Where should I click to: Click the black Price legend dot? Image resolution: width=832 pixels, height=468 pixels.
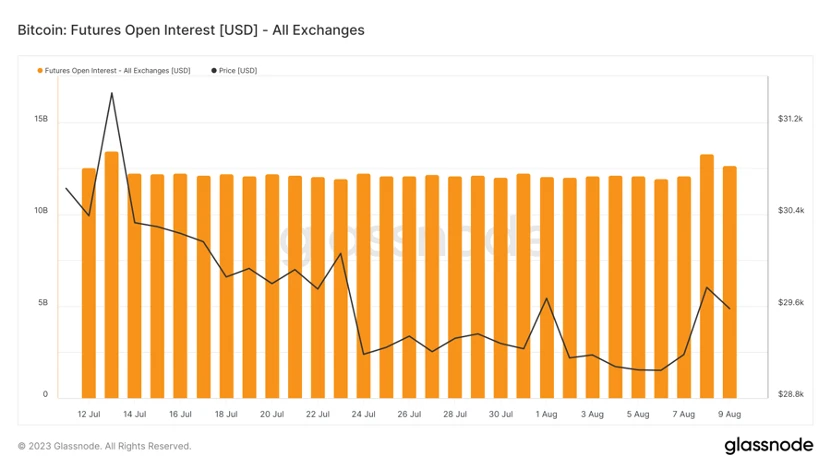point(214,71)
